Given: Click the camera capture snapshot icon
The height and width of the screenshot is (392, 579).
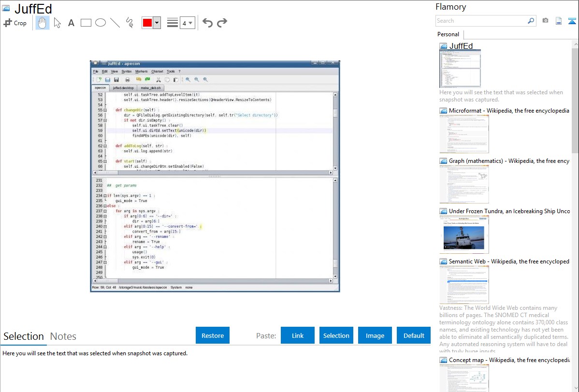Looking at the screenshot, I should 545,21.
